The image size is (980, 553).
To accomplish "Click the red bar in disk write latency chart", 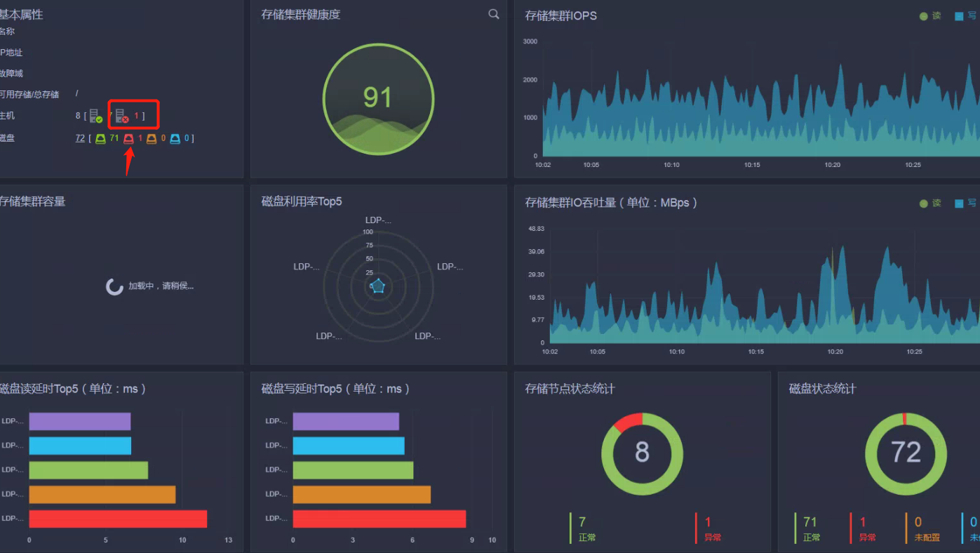I will 380,519.
